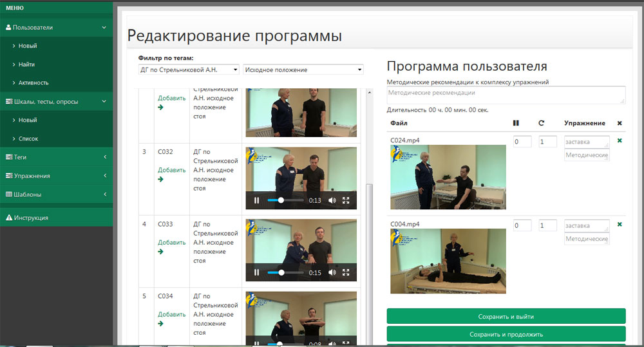The image size is (644, 347).
Task: Click the pause value field for C004.mp4
Action: (x=522, y=225)
